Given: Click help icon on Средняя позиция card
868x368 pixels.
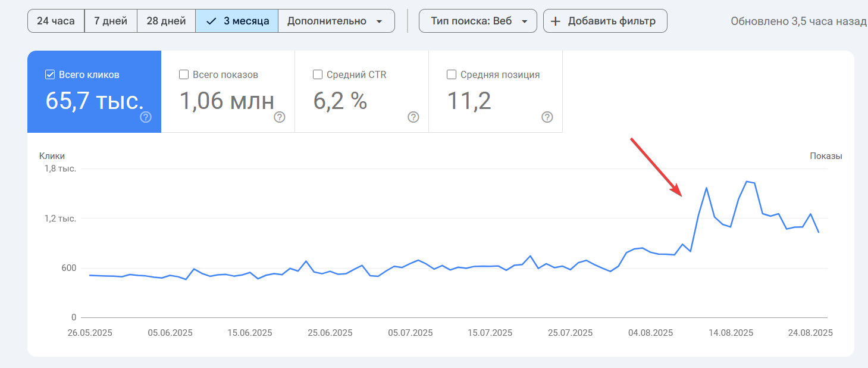Looking at the screenshot, I should (547, 117).
